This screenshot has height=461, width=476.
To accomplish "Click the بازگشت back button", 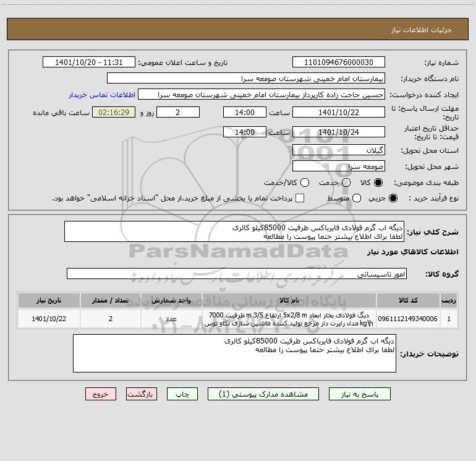I will 142,394.
